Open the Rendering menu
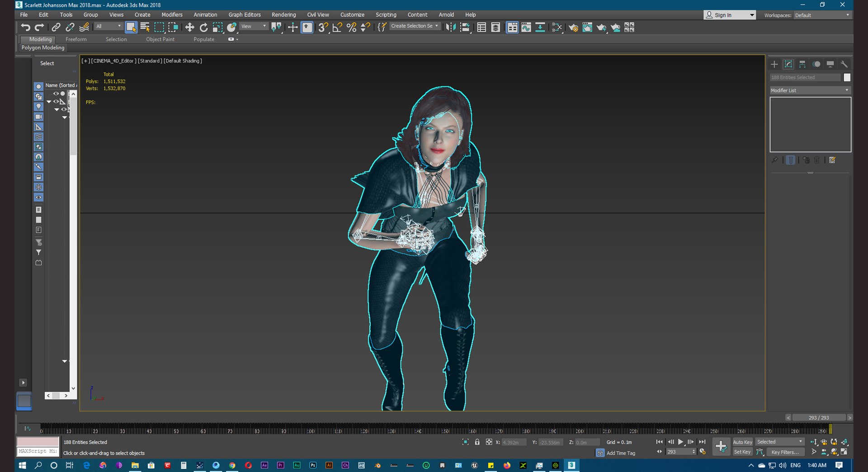The image size is (868, 472). coord(283,14)
